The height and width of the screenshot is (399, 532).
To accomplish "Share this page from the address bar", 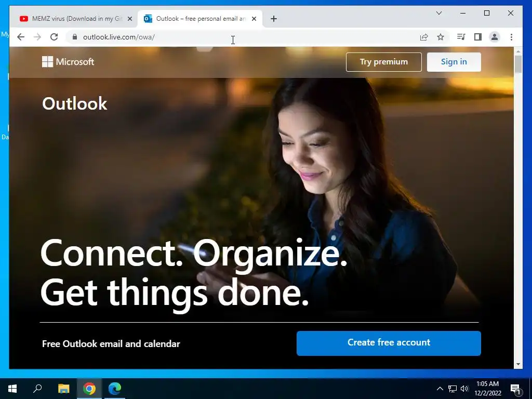I will click(x=424, y=37).
